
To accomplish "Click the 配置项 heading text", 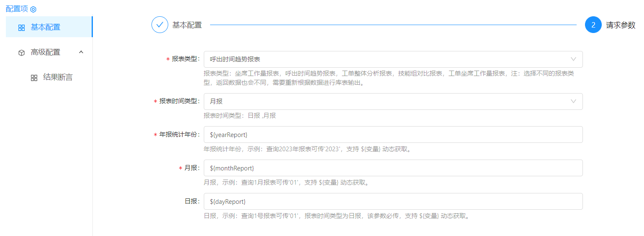I will click(x=17, y=9).
